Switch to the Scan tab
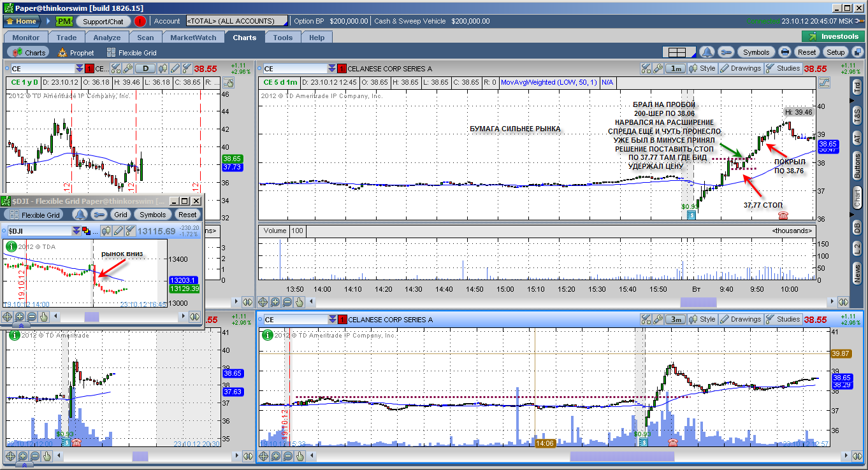The height and width of the screenshot is (470, 868). 145,38
